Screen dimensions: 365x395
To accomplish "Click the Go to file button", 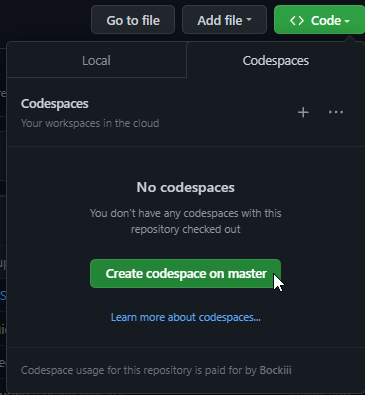I will 133,20.
